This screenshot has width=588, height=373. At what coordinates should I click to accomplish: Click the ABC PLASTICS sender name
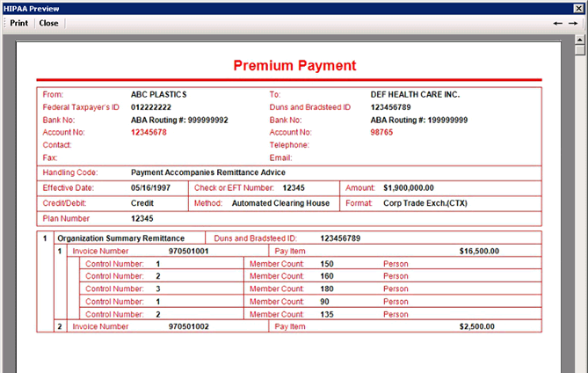(158, 94)
